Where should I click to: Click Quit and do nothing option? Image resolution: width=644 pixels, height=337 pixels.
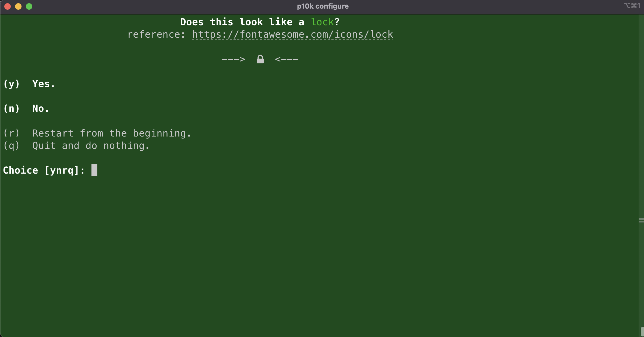coord(91,146)
